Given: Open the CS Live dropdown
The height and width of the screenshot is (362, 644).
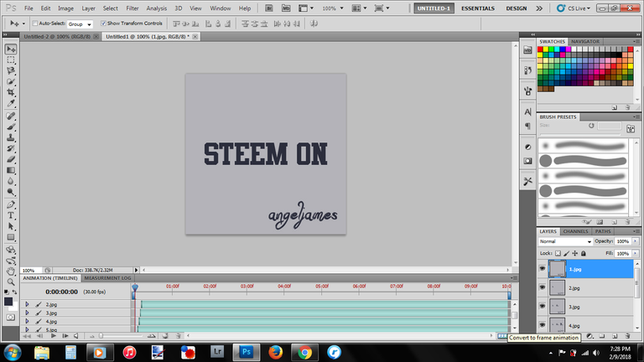Looking at the screenshot, I should point(574,8).
